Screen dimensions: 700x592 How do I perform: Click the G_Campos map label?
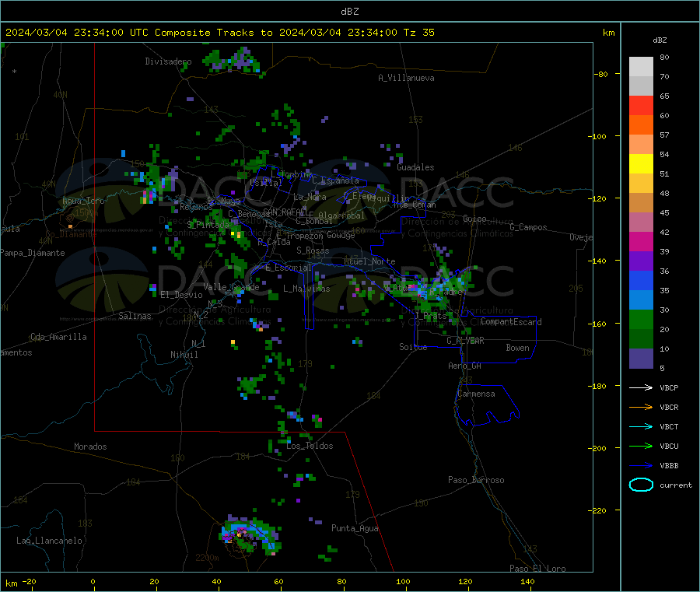tap(528, 227)
